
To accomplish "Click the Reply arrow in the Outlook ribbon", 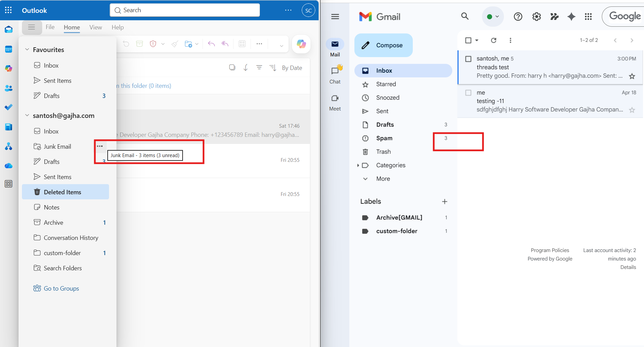I will [x=211, y=44].
